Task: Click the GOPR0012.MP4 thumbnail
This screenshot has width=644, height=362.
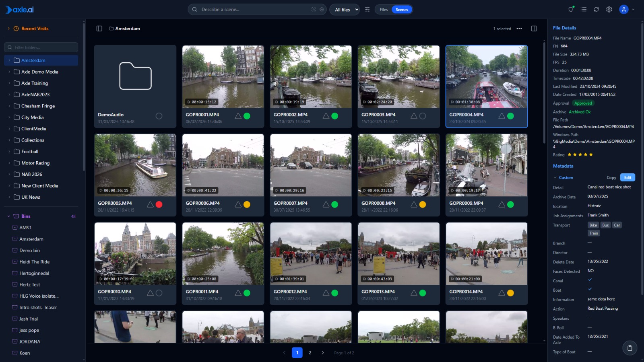Action: click(x=311, y=253)
